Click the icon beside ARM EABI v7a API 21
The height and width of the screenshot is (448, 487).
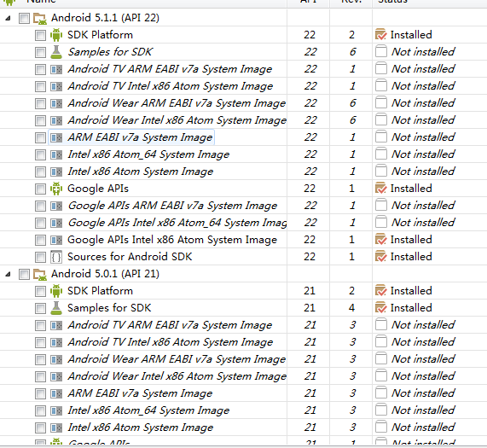[56, 393]
